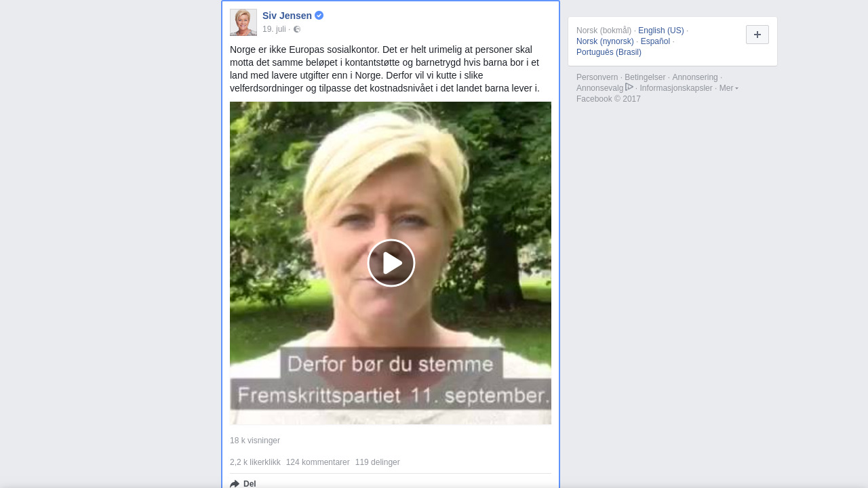This screenshot has width=868, height=488.
Task: Open the Informasjonskapsler footer link
Action: point(676,88)
